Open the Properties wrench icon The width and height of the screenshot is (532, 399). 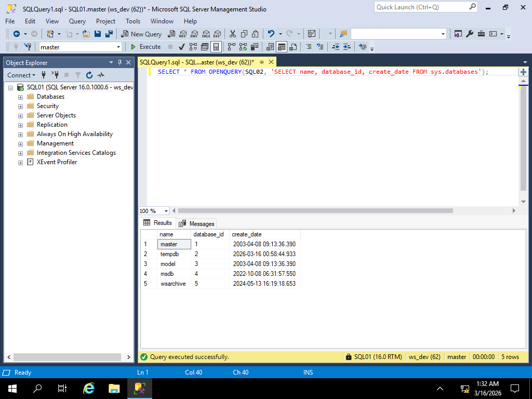click(470, 34)
